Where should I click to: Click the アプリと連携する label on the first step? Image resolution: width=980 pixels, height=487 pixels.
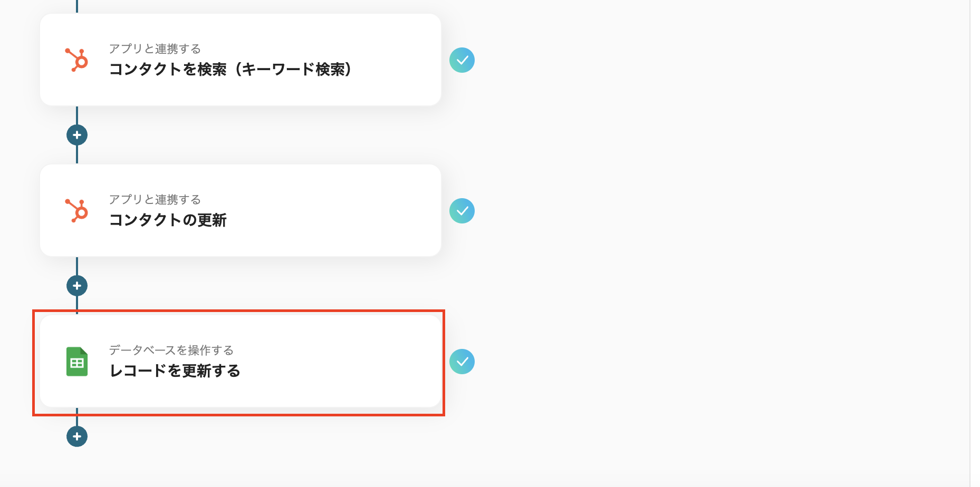154,48
